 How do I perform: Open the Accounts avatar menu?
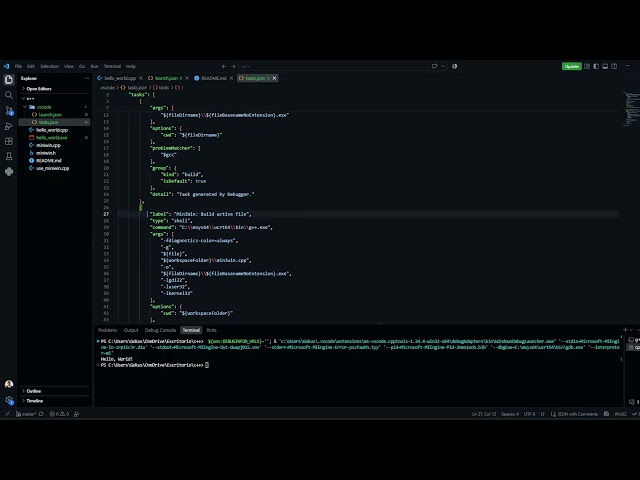(x=9, y=384)
